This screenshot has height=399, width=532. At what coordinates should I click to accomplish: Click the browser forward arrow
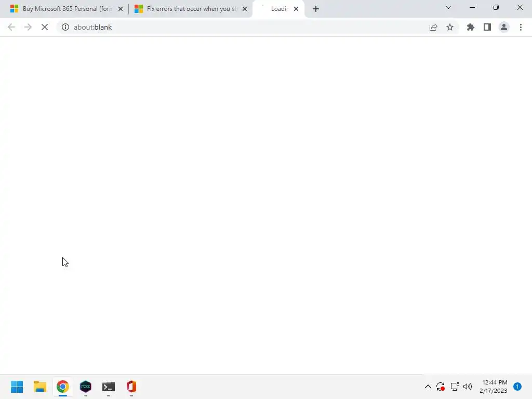tap(28, 27)
